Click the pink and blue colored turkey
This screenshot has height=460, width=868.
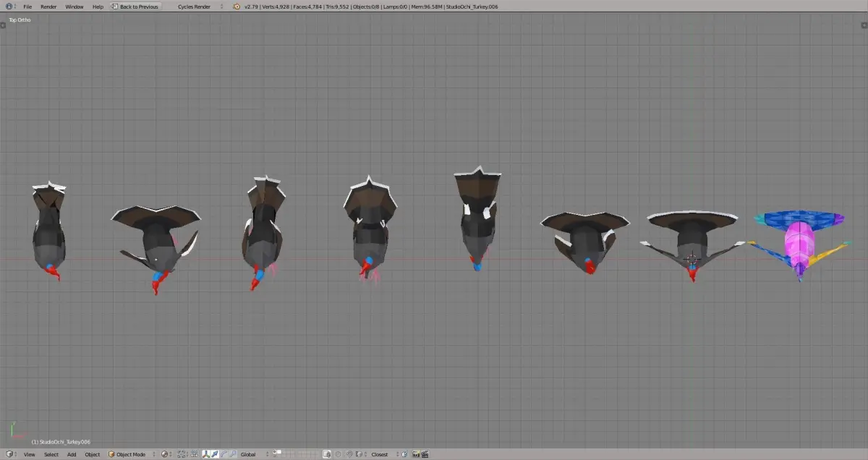tap(799, 244)
